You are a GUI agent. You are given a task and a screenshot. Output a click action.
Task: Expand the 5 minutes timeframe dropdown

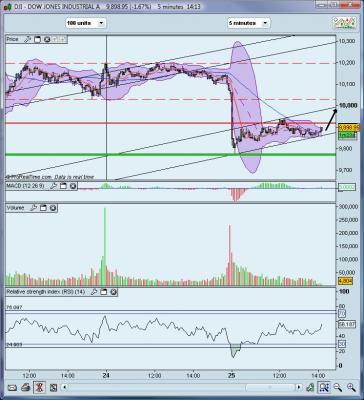tap(249, 23)
